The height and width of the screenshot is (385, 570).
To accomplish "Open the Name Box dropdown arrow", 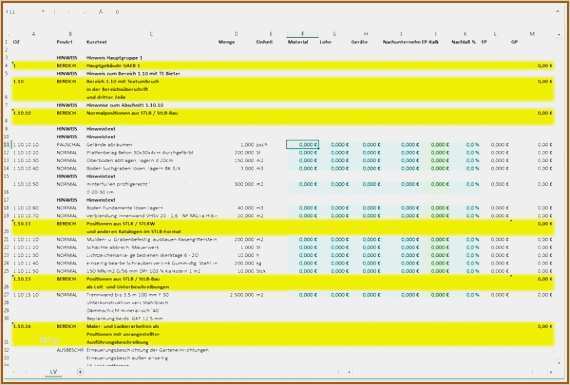I will point(43,12).
